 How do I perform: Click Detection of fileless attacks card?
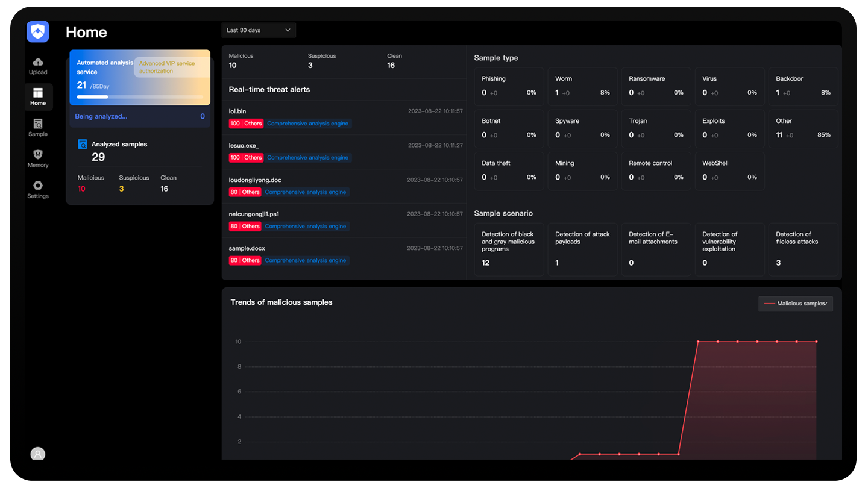point(802,249)
